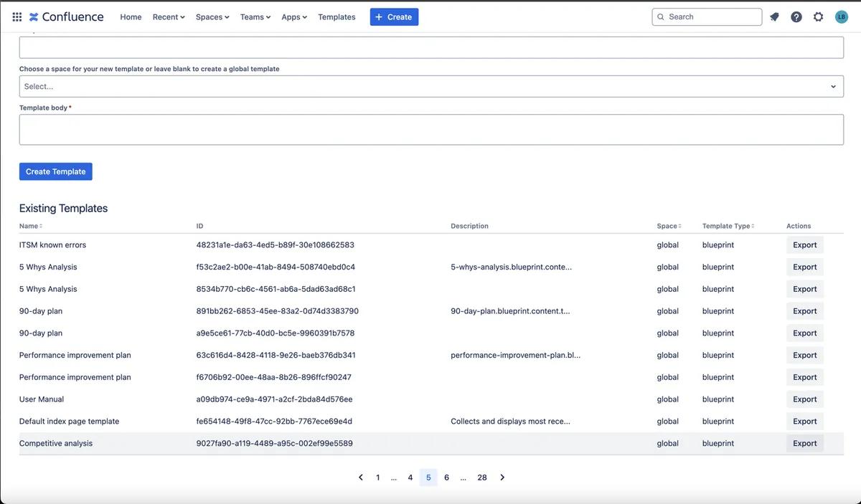
Task: Export Performance improvement plan ID f6706b92
Action: coord(805,377)
